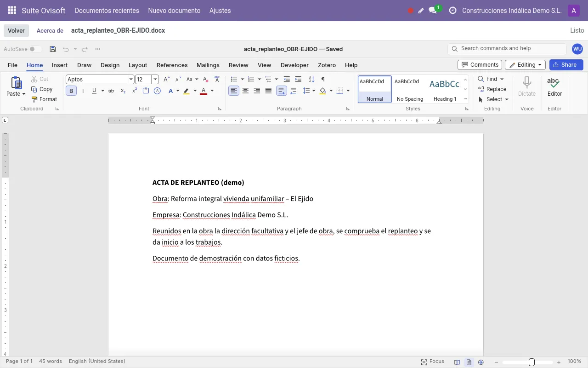Open the conversations chat icon
Image resolution: width=588 pixels, height=368 pixels.
click(432, 11)
